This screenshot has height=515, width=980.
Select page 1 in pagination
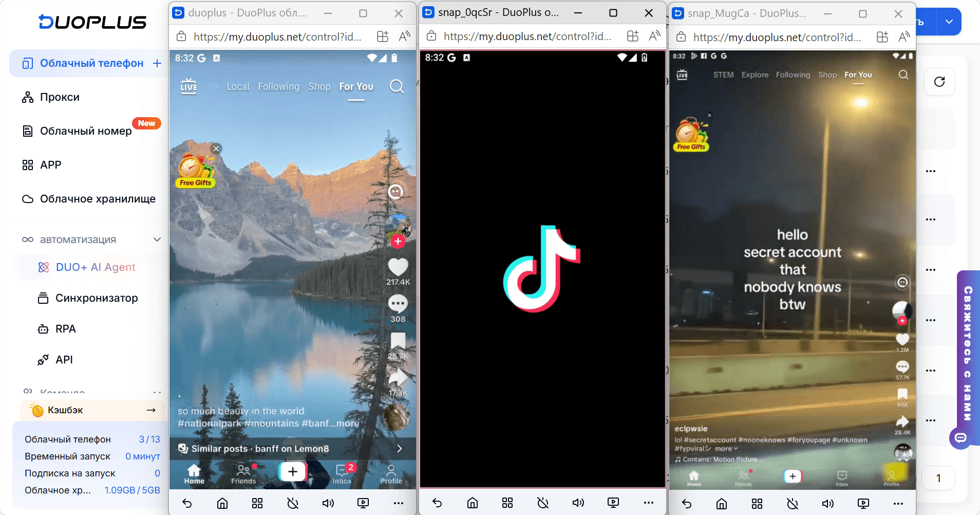938,479
